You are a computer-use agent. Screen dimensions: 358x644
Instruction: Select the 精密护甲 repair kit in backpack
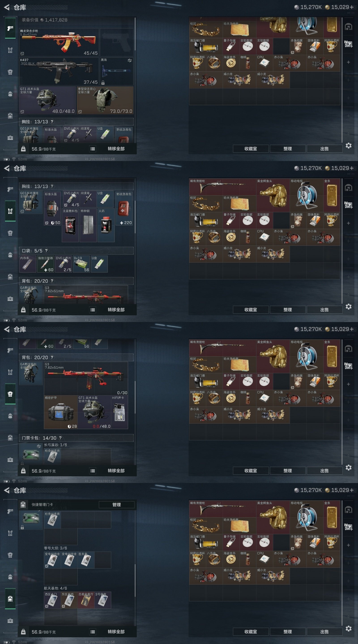pos(61,412)
